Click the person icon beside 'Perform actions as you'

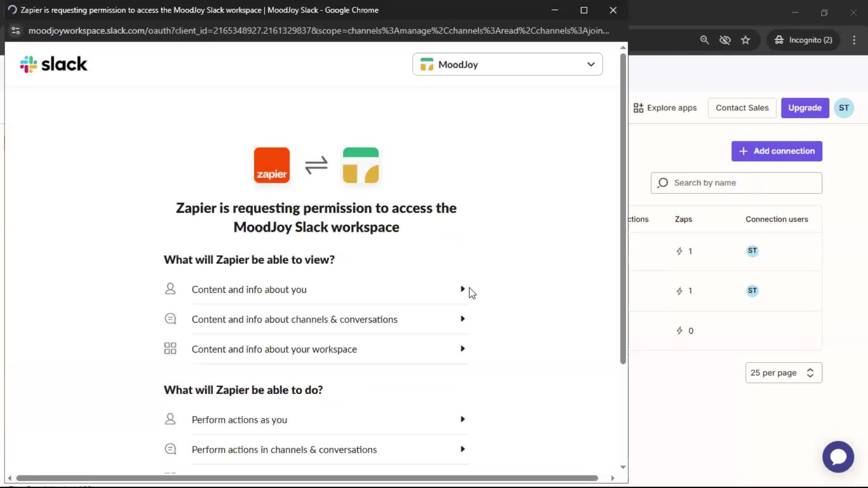(170, 419)
